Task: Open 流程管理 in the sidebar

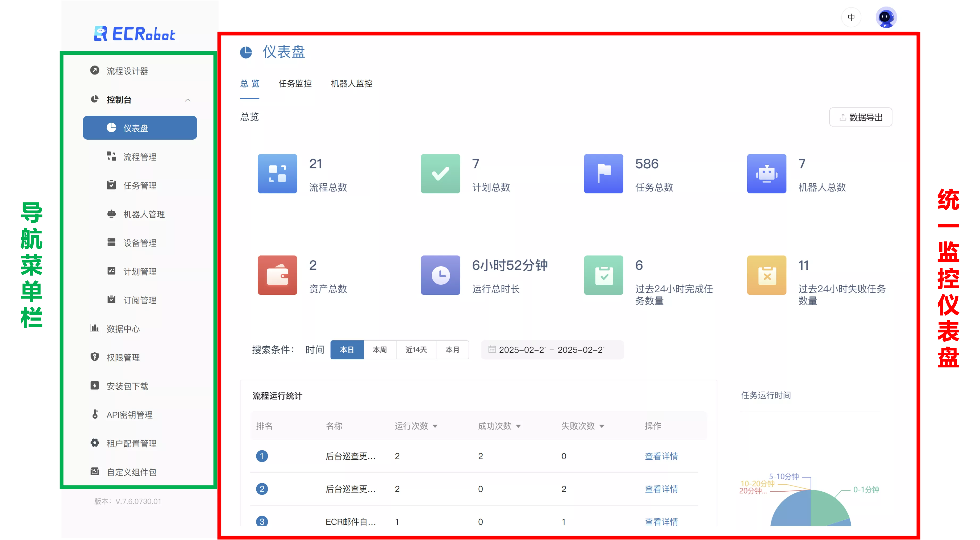Action: tap(140, 157)
